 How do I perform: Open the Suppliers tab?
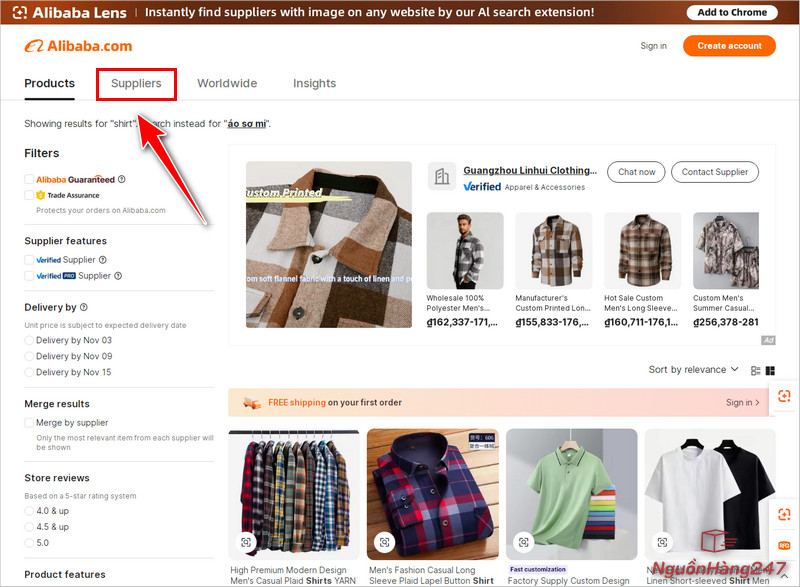[136, 84]
